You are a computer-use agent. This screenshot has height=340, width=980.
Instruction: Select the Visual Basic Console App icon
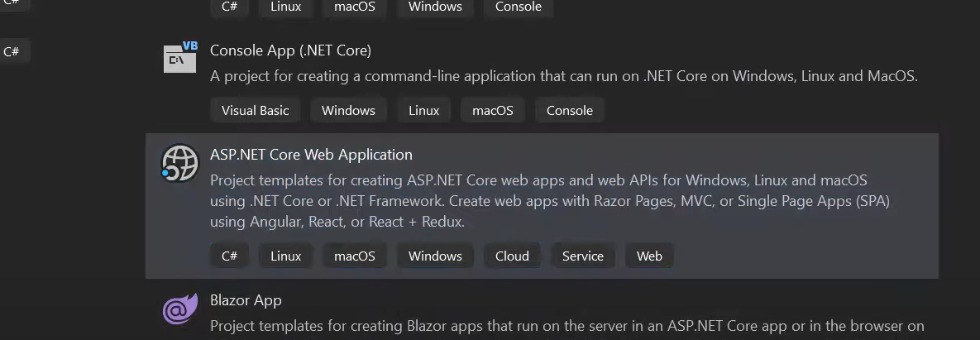180,58
